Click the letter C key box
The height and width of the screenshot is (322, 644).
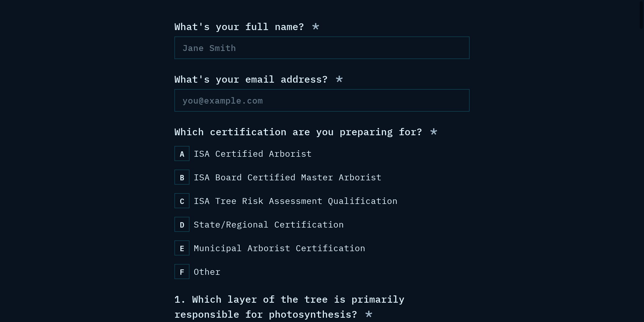[x=182, y=201]
